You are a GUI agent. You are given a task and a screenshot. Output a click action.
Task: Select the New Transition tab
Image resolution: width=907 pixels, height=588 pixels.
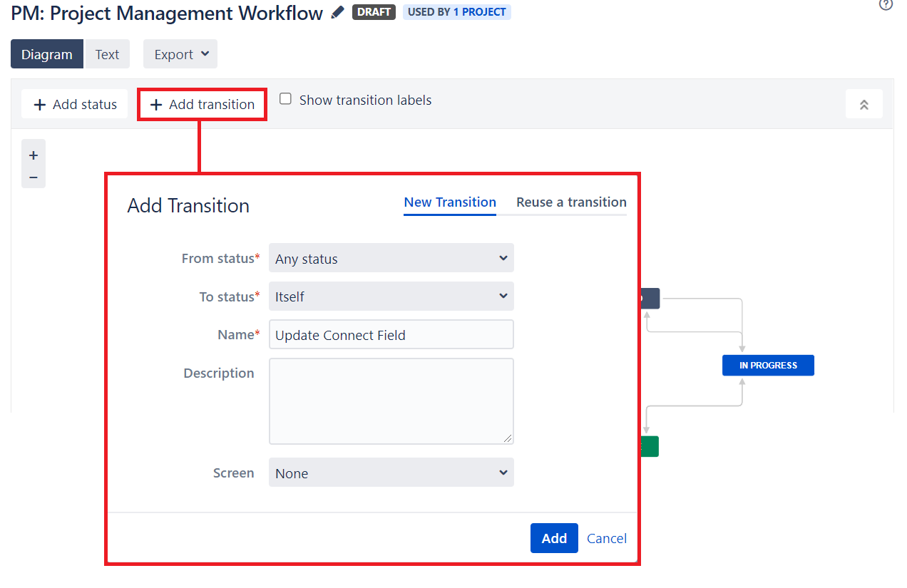(x=449, y=202)
